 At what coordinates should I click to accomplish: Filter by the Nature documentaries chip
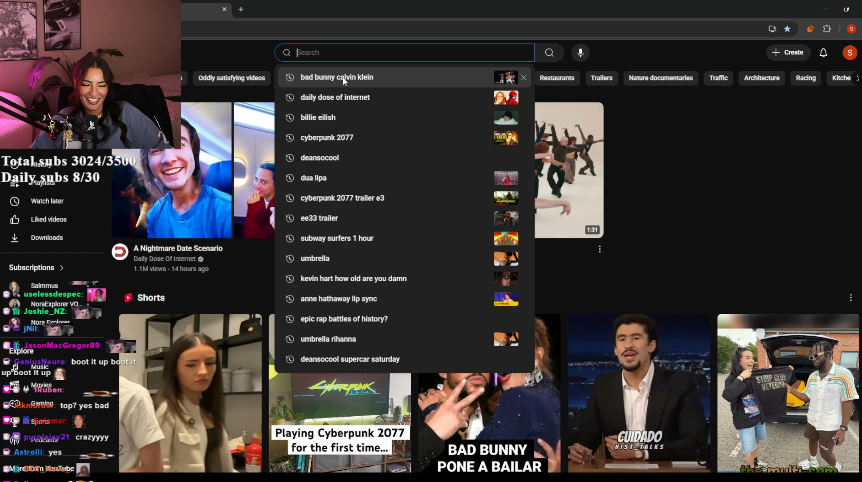[x=660, y=78]
